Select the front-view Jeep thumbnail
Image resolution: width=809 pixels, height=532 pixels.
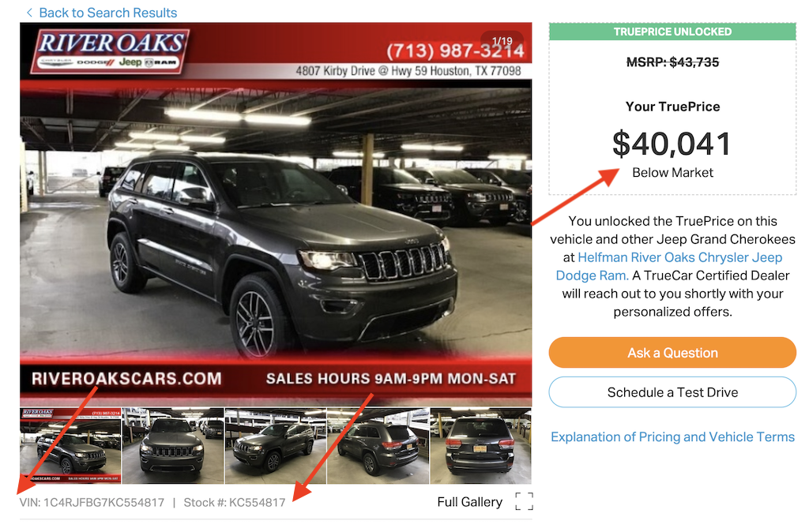(x=173, y=446)
